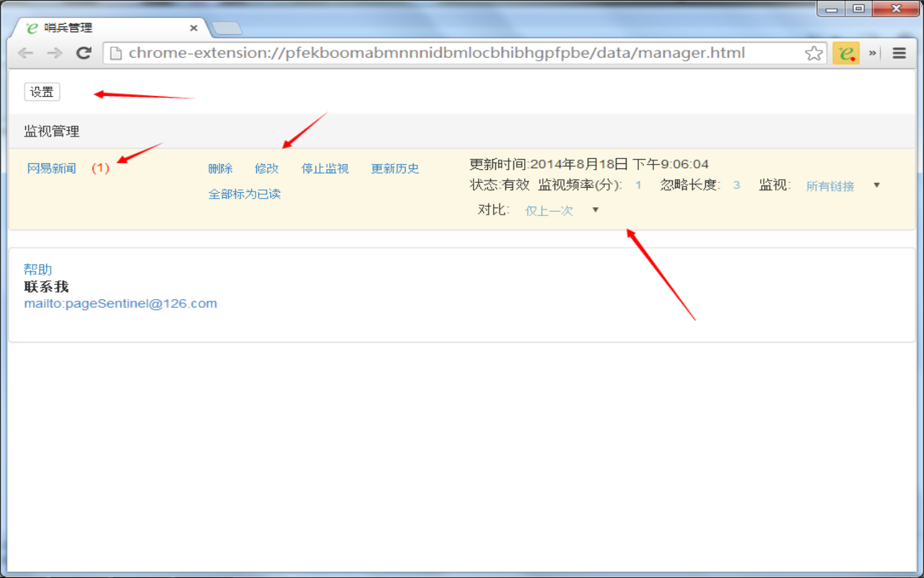The height and width of the screenshot is (578, 924).
Task: Reload the page with refresh icon
Action: (x=84, y=53)
